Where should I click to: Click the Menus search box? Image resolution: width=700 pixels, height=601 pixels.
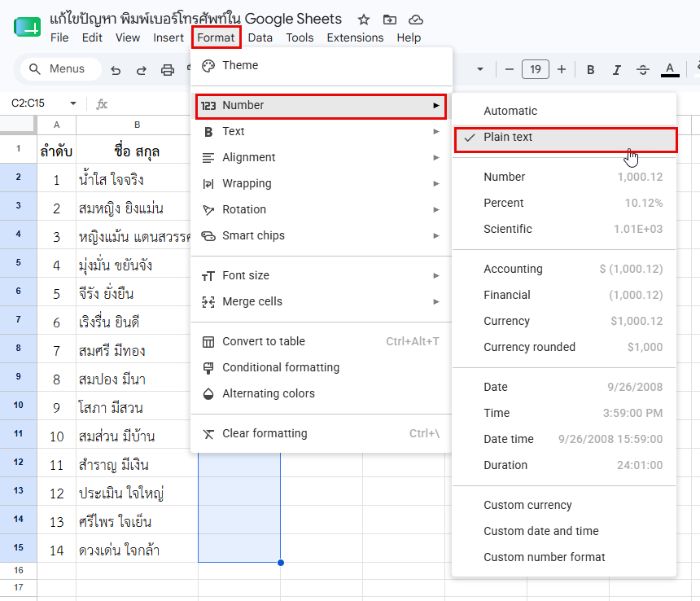point(61,68)
